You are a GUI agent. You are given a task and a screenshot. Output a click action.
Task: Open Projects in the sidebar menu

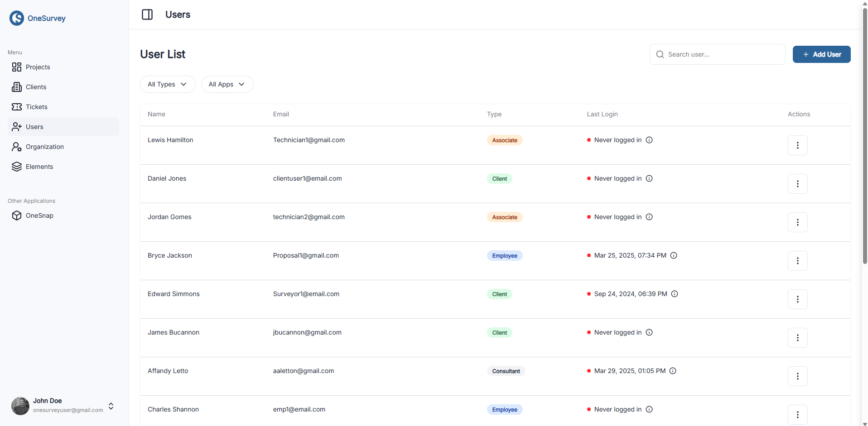[38, 67]
